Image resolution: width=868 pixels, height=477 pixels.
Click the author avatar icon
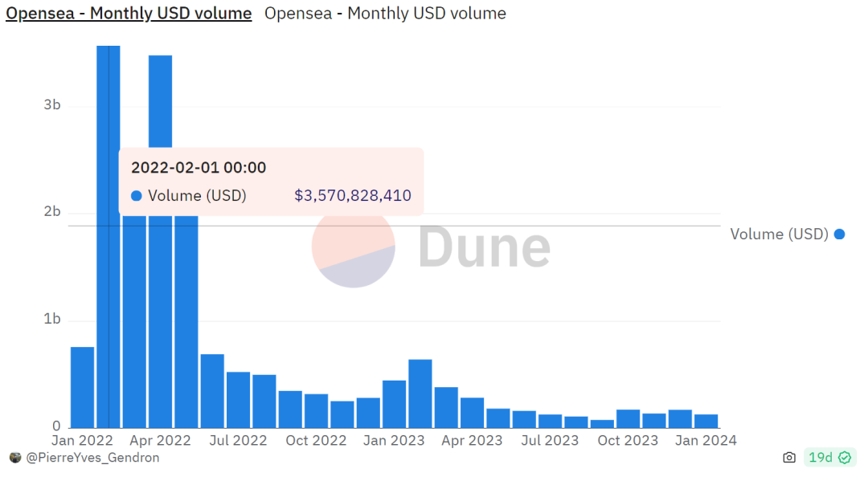coord(15,458)
